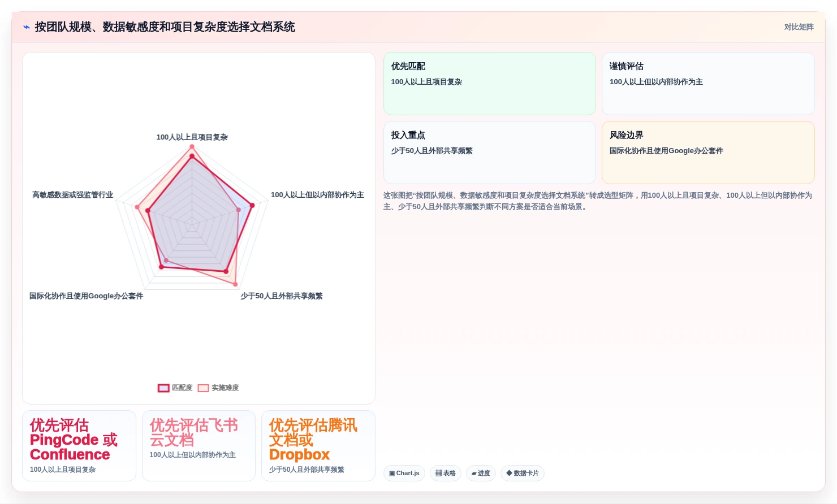Click the 进度 tag chip

click(481, 473)
